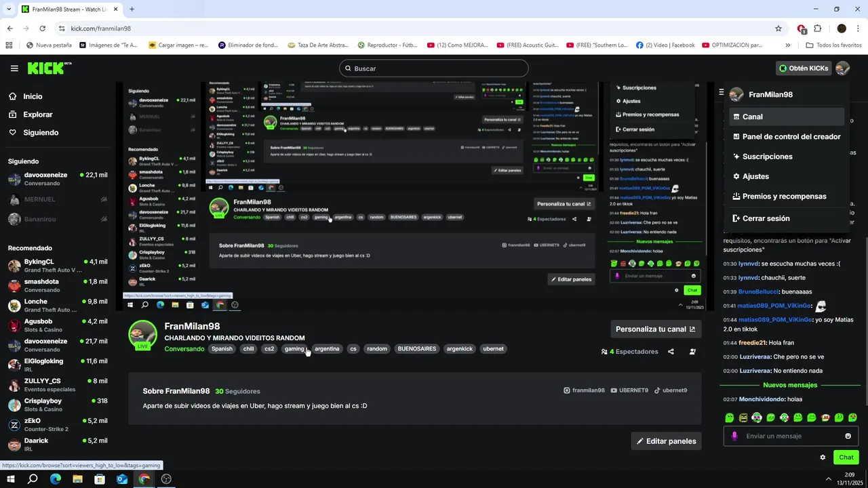This screenshot has height=488, width=868.
Task: Click the microphone icon in chat input
Action: pyautogui.click(x=734, y=436)
